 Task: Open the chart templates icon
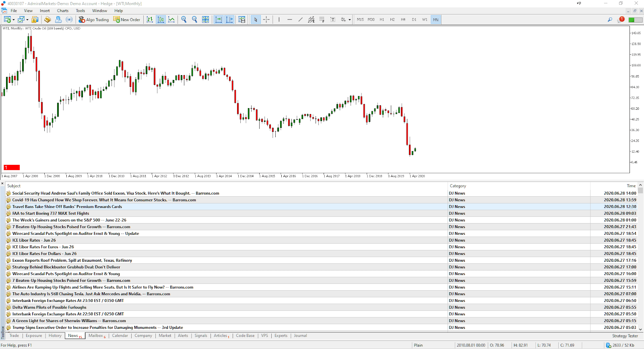point(242,19)
